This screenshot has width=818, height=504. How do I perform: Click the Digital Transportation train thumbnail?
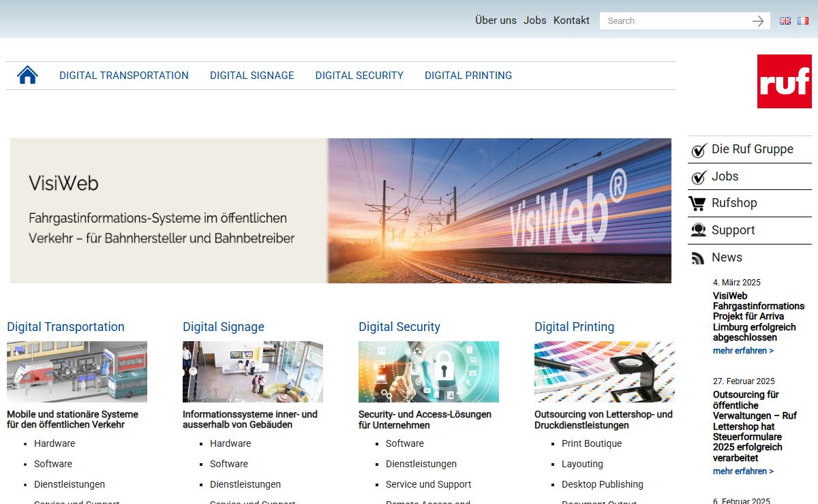tap(77, 372)
